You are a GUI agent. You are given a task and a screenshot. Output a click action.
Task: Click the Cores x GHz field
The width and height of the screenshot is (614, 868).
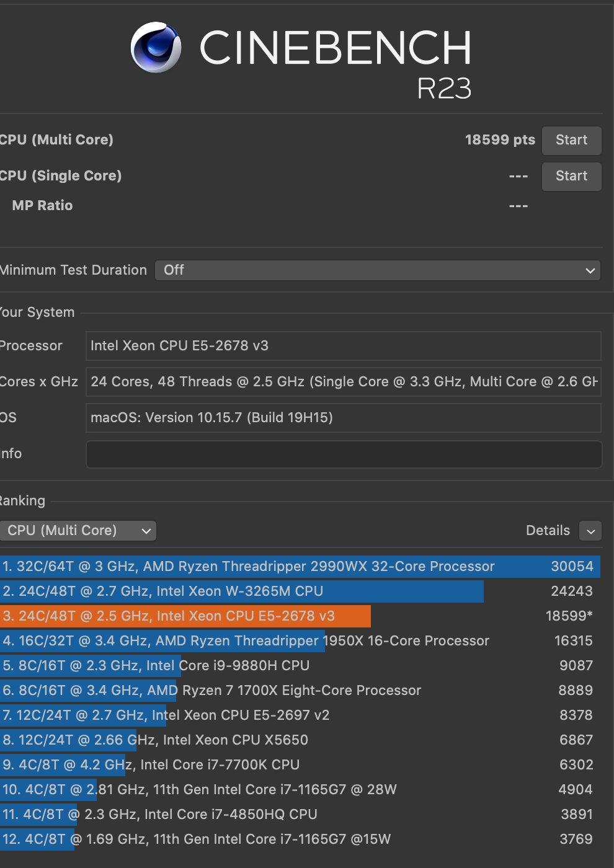pos(344,382)
